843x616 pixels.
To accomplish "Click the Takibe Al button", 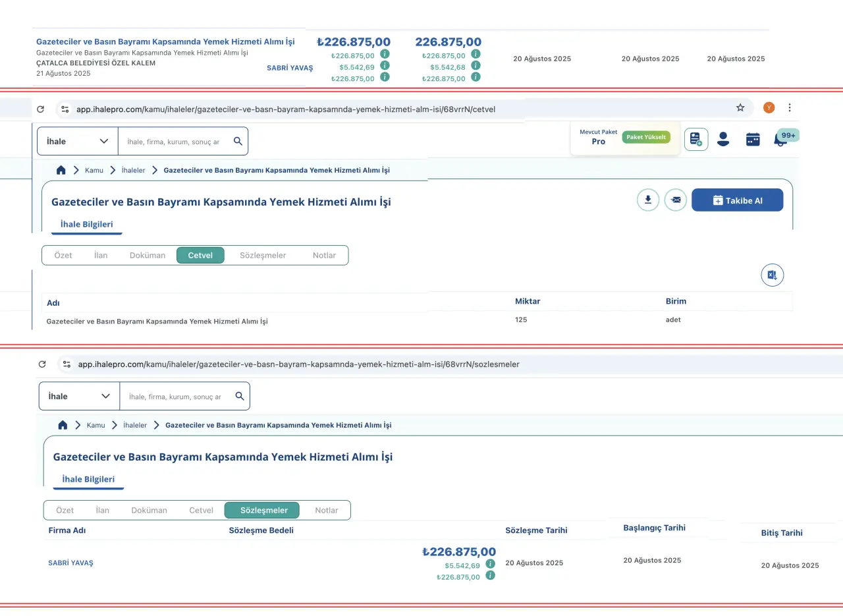I will tap(737, 200).
